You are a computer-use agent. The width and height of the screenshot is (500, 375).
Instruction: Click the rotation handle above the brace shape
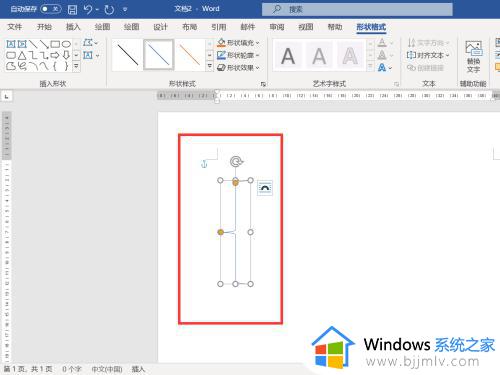tap(236, 162)
